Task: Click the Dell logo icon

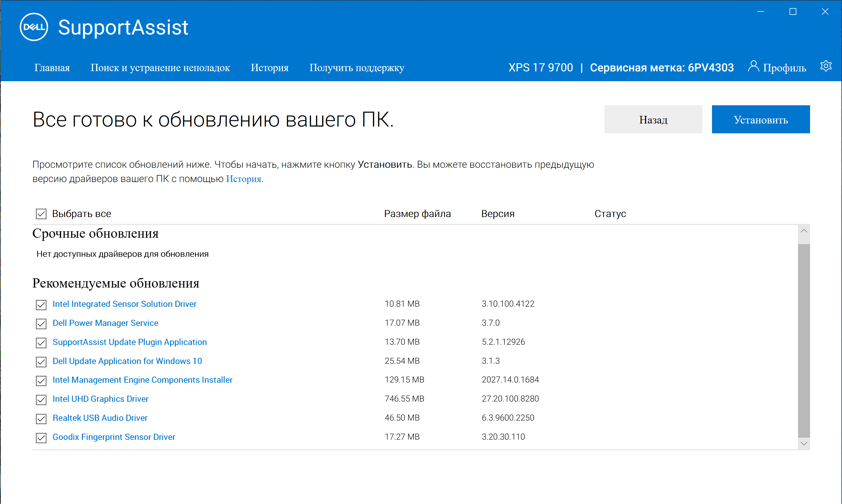Action: 34,27
